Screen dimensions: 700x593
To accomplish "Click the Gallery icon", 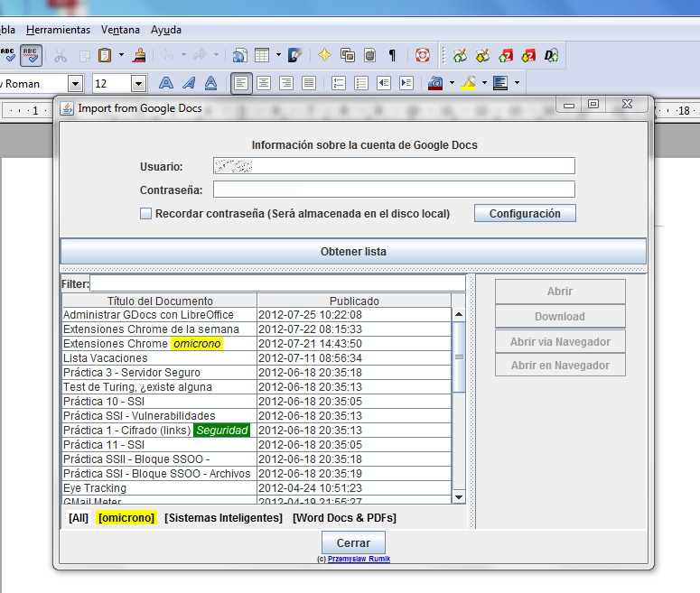I will pos(348,55).
